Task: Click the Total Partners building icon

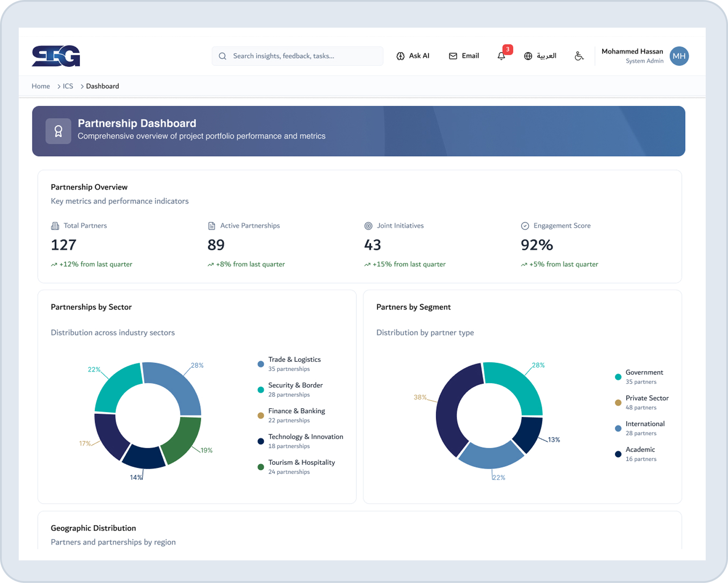Action: [x=54, y=226]
